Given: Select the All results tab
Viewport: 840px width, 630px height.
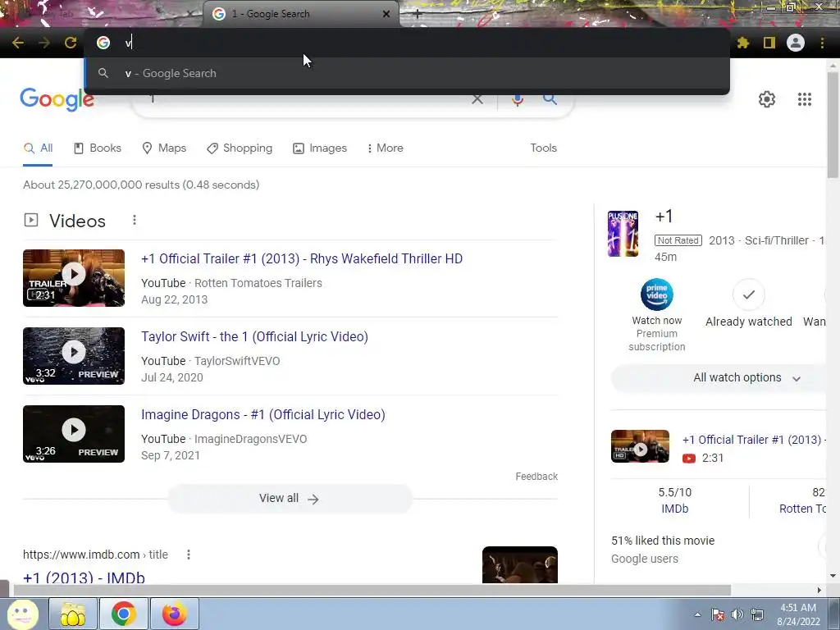Looking at the screenshot, I should tap(38, 148).
